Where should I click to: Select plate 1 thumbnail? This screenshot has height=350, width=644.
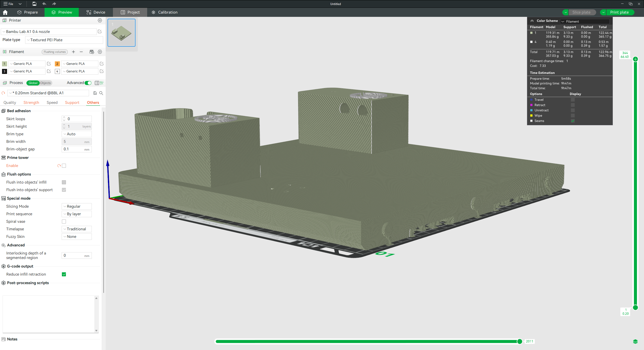click(122, 33)
